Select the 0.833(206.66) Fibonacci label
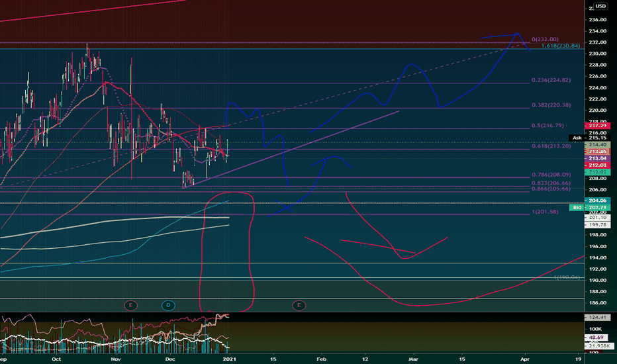The image size is (617, 364). [551, 183]
